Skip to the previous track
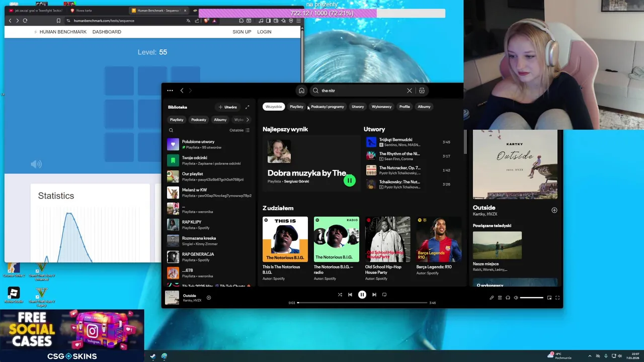This screenshot has width=644, height=362. [x=350, y=295]
